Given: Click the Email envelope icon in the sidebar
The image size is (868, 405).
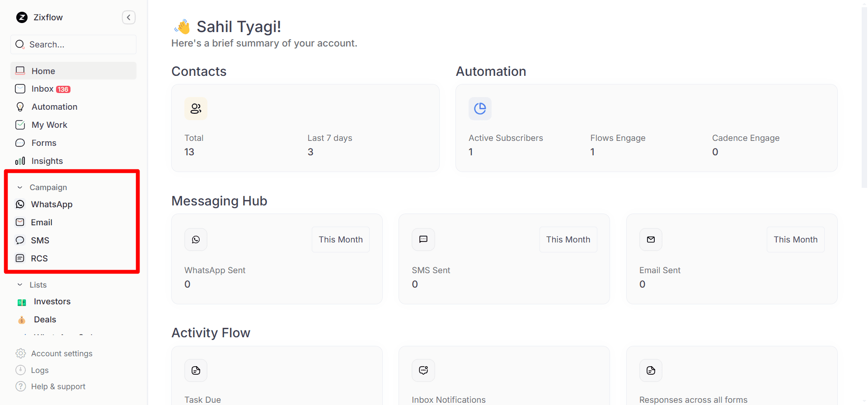Looking at the screenshot, I should 20,222.
